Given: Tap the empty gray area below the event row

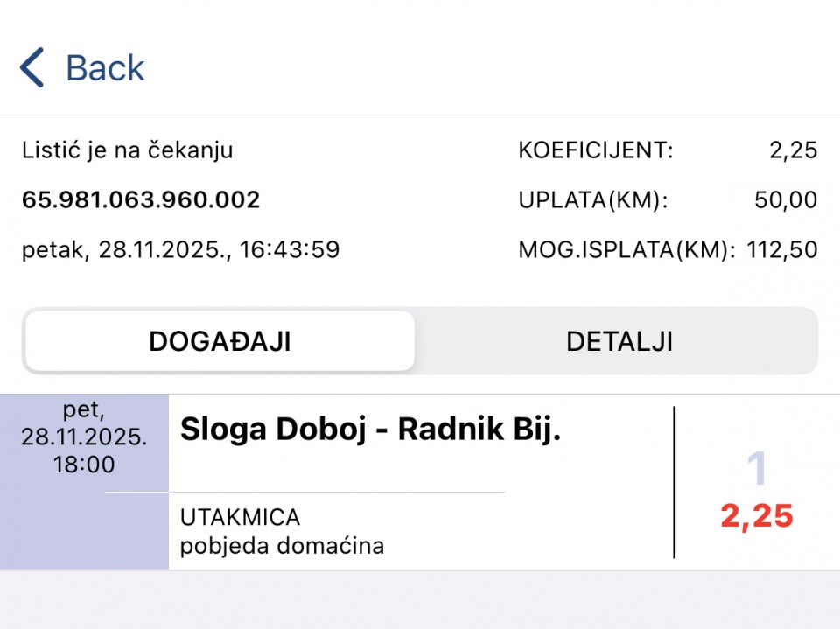Looking at the screenshot, I should tap(420, 599).
